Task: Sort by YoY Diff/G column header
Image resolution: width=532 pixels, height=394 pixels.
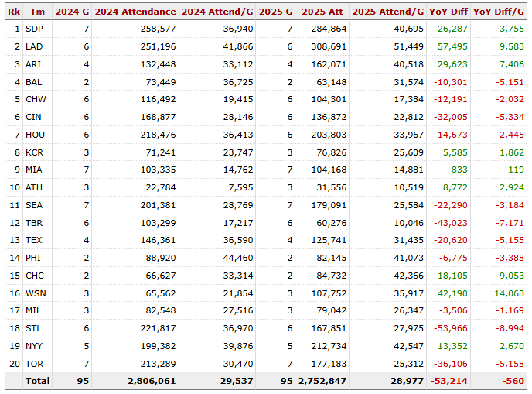Action: tap(499, 12)
